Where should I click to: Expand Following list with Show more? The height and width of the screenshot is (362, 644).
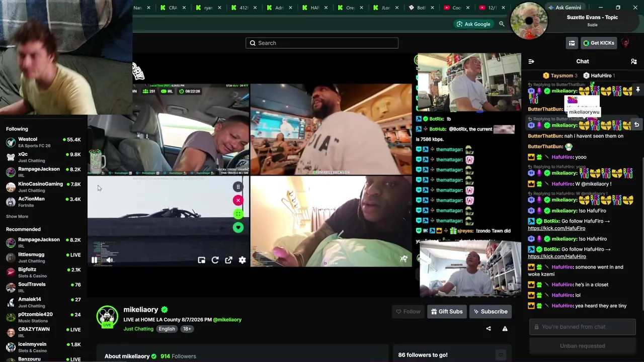(17, 217)
